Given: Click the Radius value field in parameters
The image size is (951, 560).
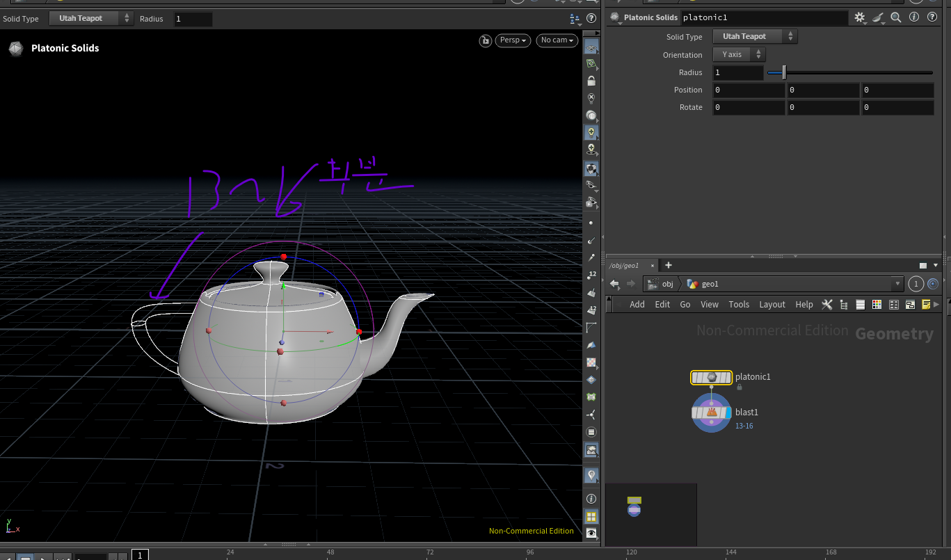Looking at the screenshot, I should pos(738,72).
